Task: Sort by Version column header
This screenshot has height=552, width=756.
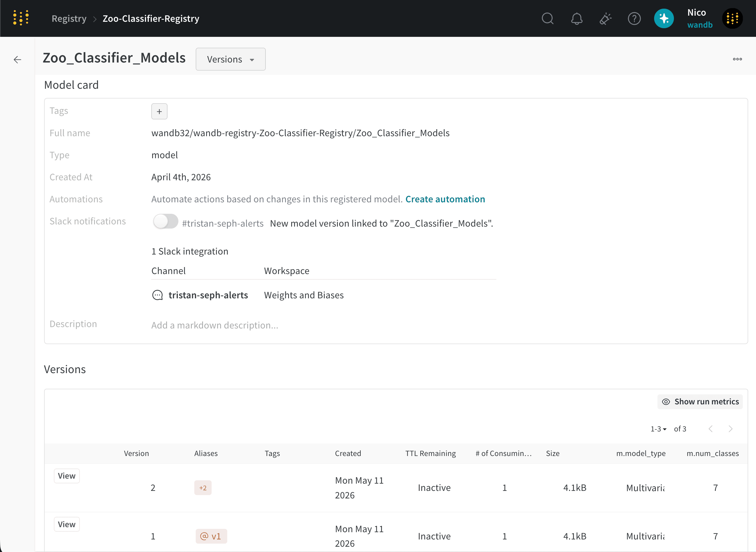Action: point(136,453)
